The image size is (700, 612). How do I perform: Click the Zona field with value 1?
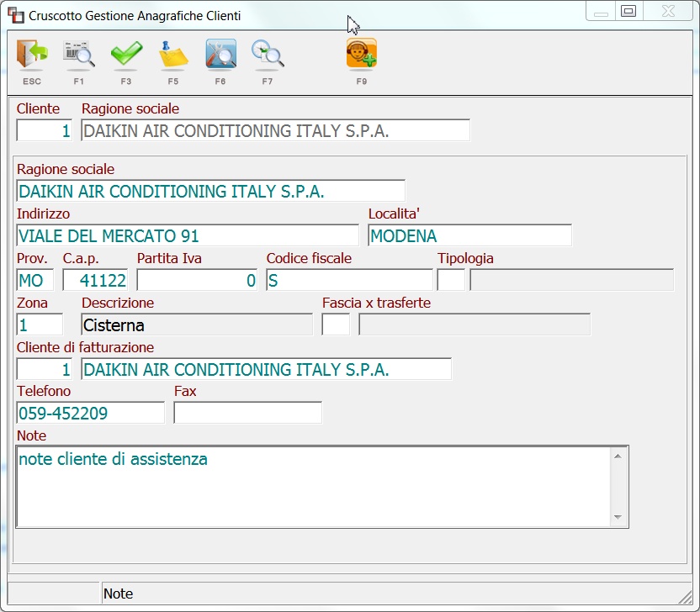pos(40,324)
